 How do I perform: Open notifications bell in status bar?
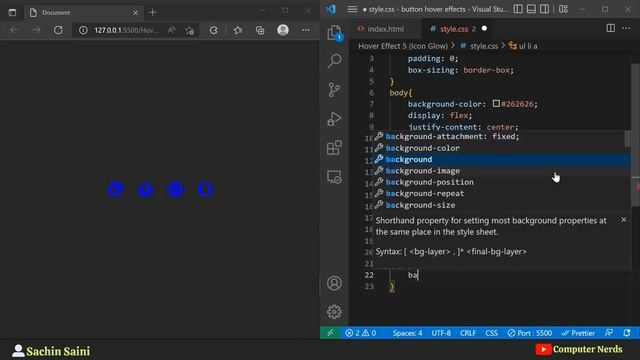(627, 333)
